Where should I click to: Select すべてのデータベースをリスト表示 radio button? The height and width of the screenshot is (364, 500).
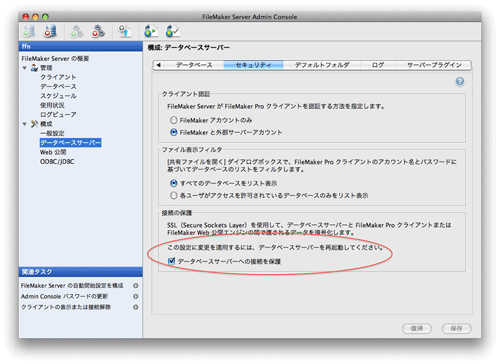pos(174,183)
